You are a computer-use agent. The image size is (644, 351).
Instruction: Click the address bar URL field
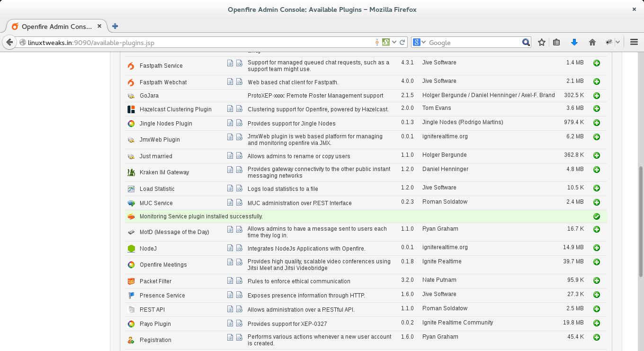pyautogui.click(x=199, y=43)
